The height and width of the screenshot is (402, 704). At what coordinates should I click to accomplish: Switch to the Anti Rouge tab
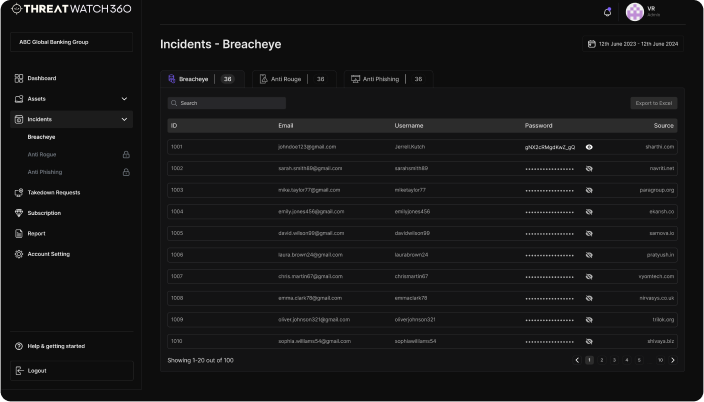290,78
